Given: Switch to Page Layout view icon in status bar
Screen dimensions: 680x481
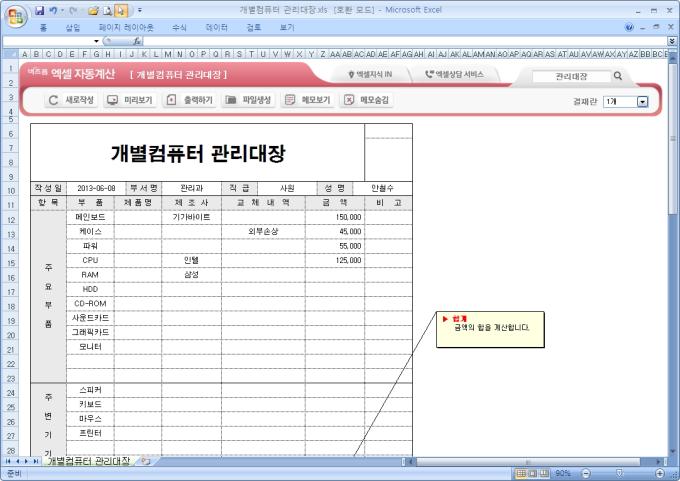Looking at the screenshot, I should coord(533,473).
